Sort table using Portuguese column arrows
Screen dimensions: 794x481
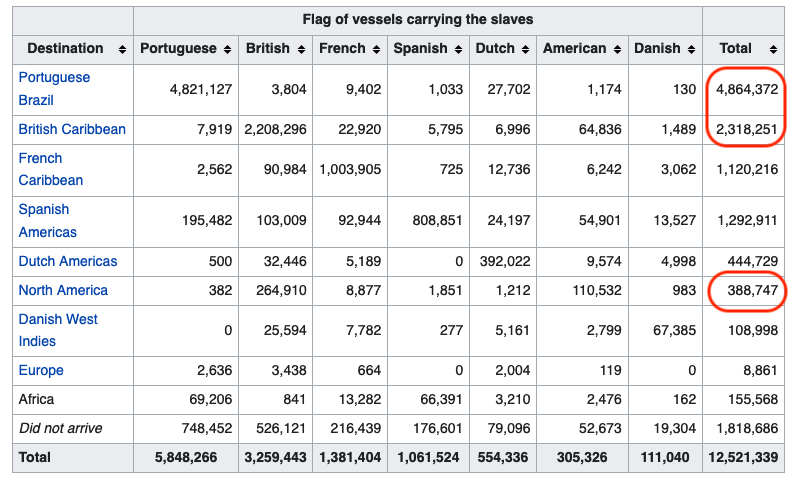(x=226, y=49)
